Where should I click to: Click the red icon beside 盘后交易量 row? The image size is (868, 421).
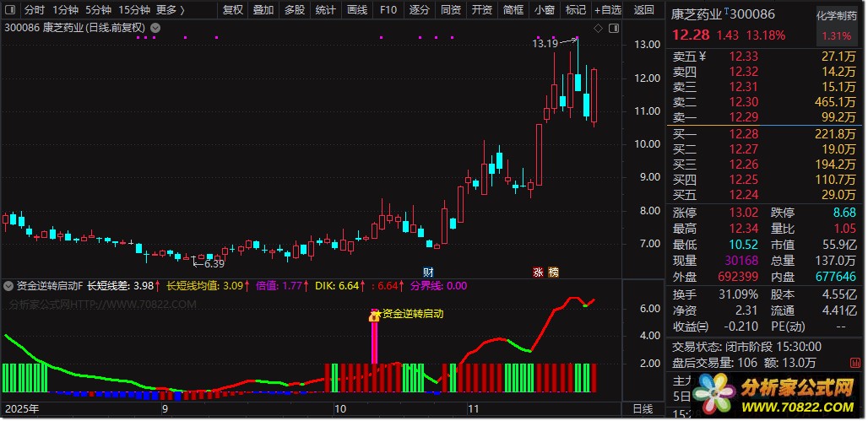(854, 363)
